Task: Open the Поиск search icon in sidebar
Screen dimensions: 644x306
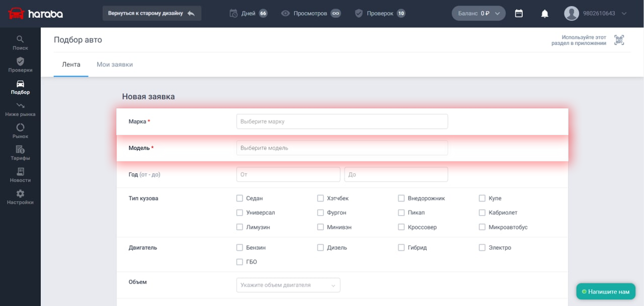Action: pos(20,39)
